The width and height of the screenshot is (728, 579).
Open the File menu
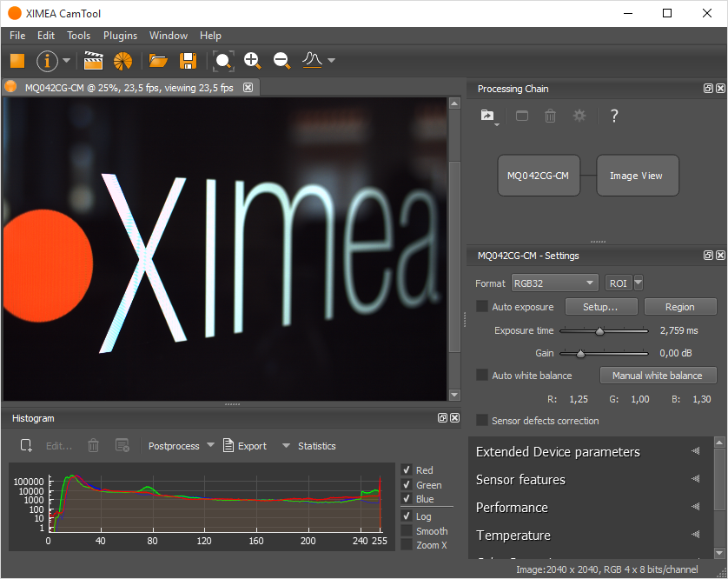click(x=17, y=36)
